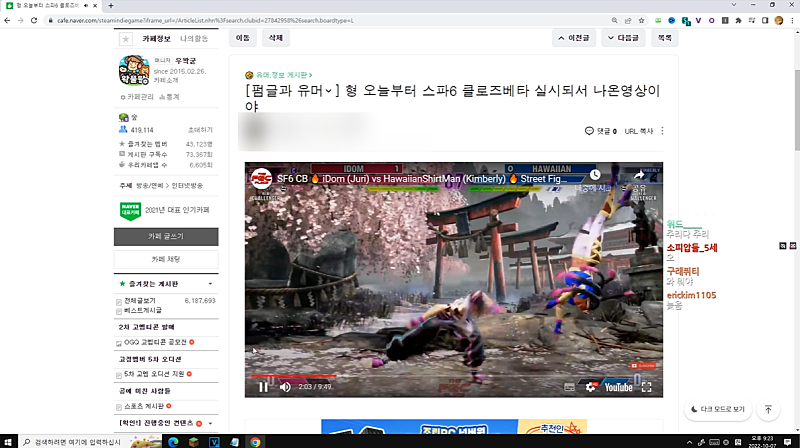This screenshot has width=800, height=448.
Task: Click the scroll-to-top arrow button
Action: click(768, 409)
